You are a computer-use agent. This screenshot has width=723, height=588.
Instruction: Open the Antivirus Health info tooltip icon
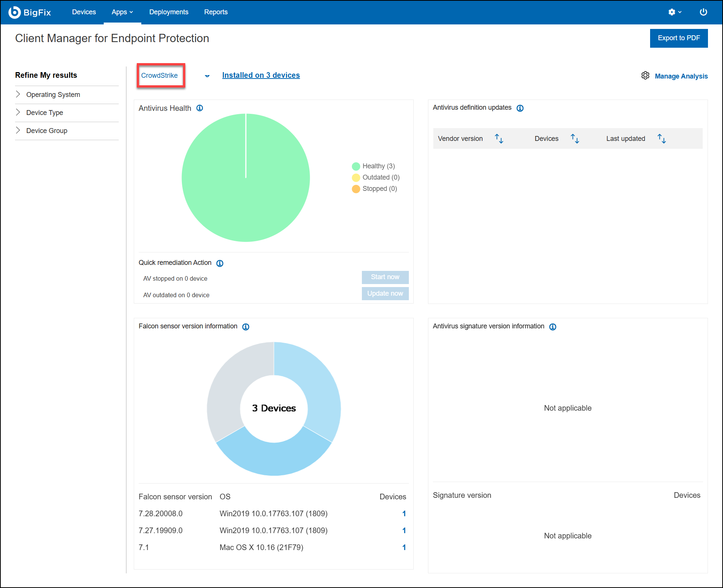200,108
